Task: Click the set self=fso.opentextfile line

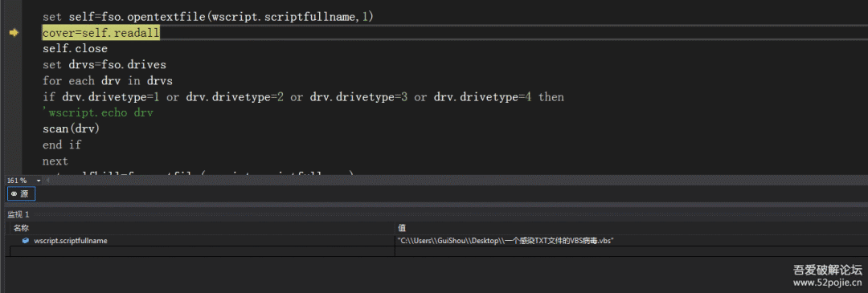Action: click(x=208, y=17)
